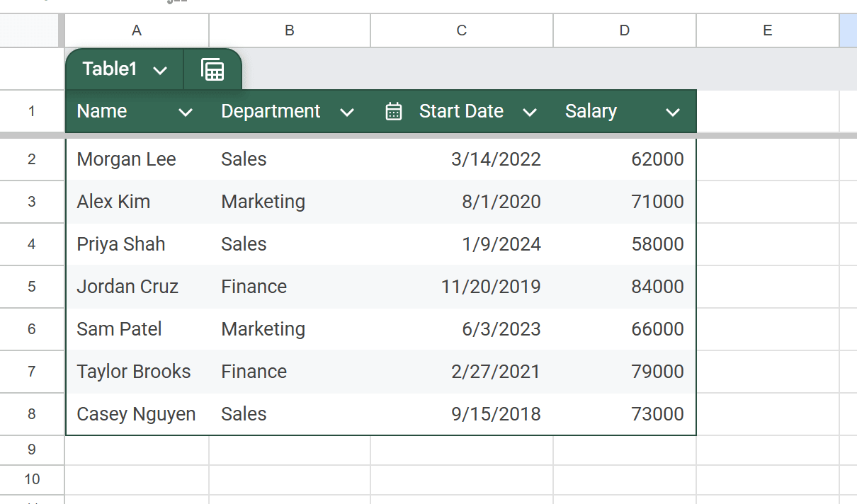The width and height of the screenshot is (857, 504).
Task: Select the Alex Kim cell
Action: coord(137,202)
